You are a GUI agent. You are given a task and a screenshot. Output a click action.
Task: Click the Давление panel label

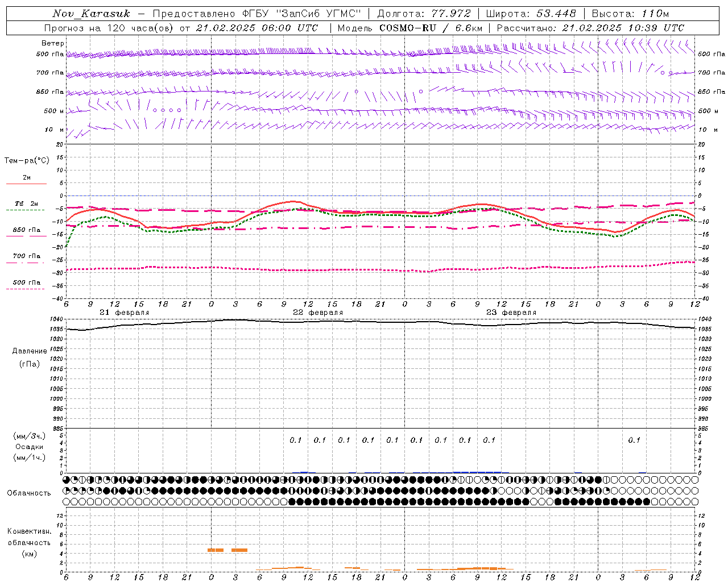click(x=30, y=351)
